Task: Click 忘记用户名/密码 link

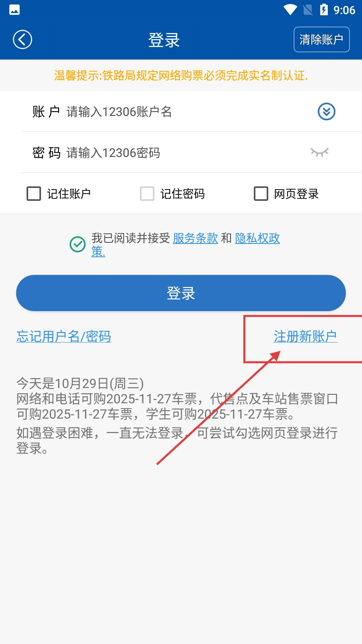Action: (x=64, y=336)
